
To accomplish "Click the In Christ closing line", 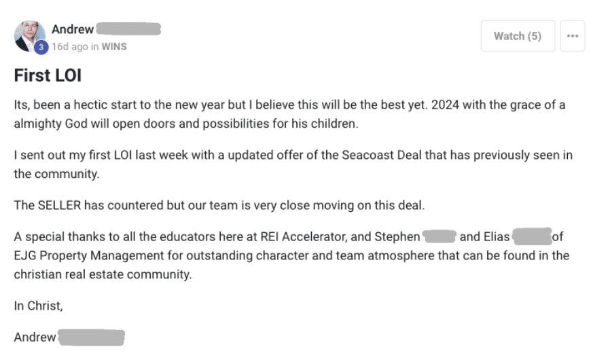I will tap(38, 306).
